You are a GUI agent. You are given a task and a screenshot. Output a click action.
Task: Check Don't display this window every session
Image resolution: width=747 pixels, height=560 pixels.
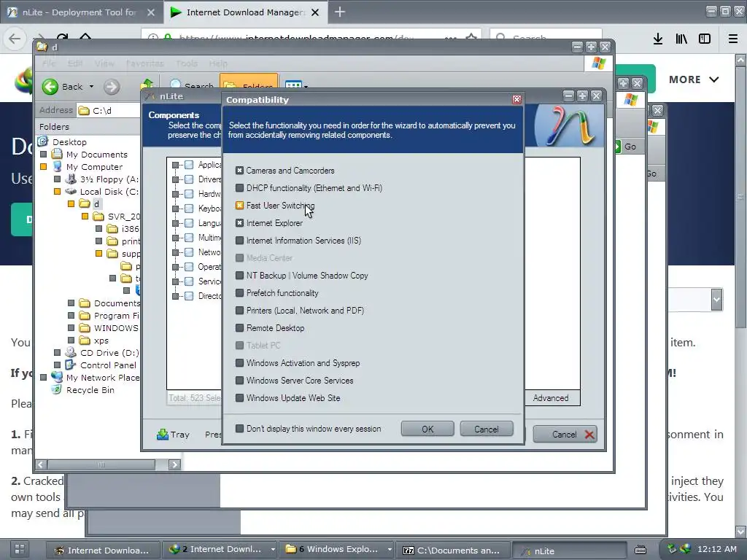coord(239,429)
